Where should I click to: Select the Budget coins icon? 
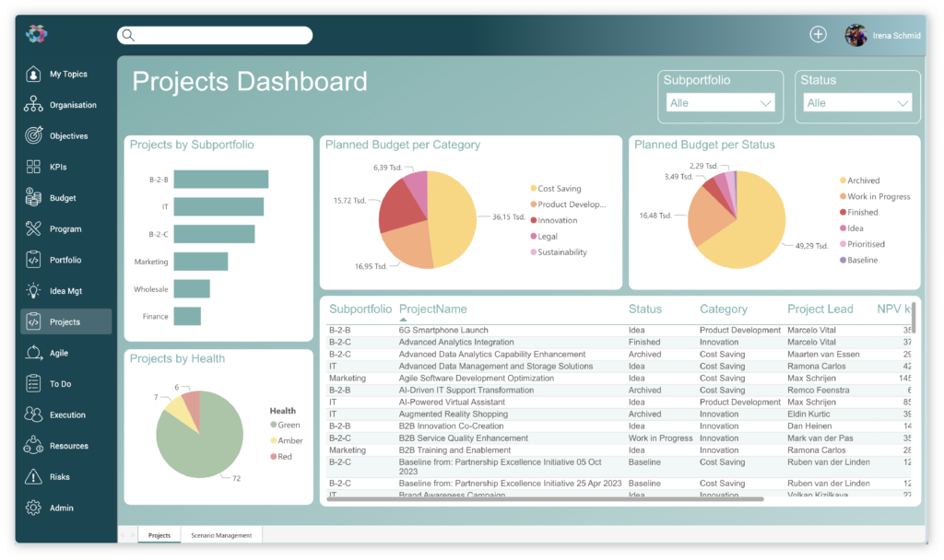click(x=33, y=198)
